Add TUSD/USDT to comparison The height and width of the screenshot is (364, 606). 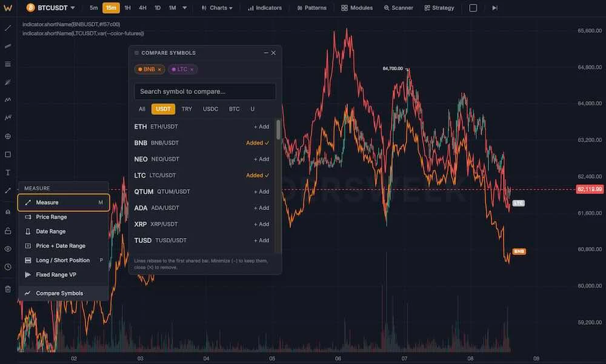261,240
